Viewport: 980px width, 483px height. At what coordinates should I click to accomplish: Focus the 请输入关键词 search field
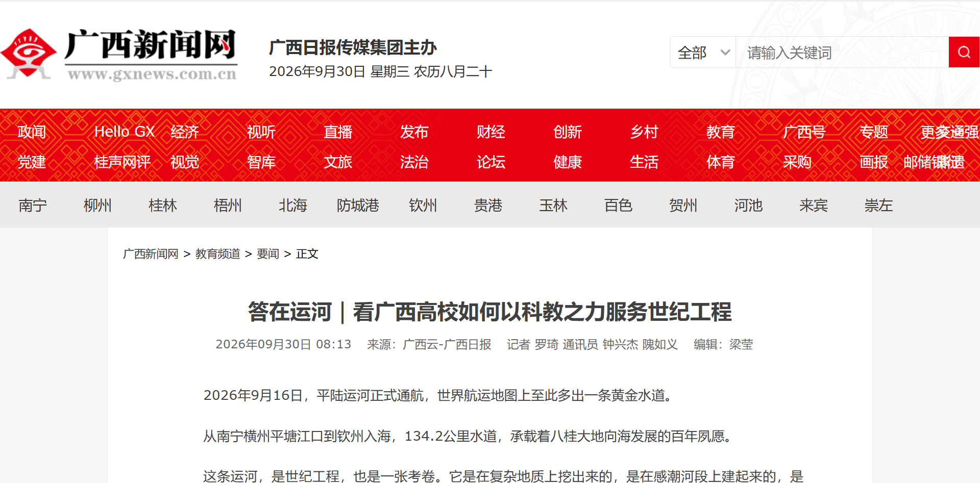(x=842, y=52)
